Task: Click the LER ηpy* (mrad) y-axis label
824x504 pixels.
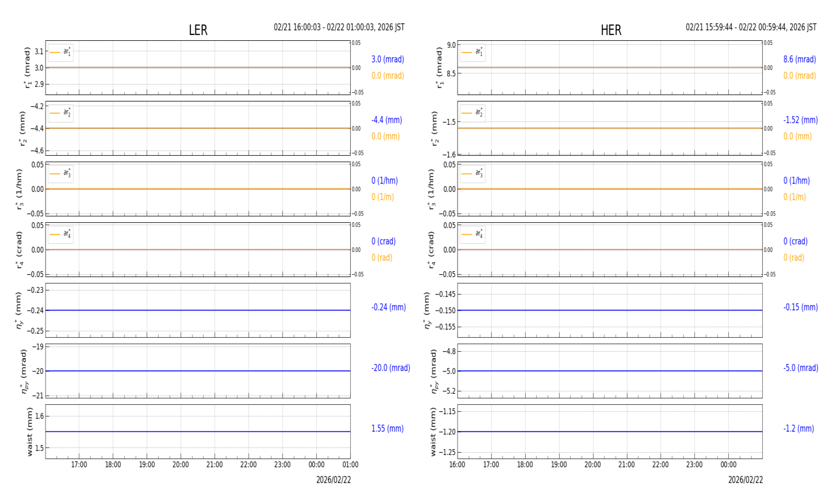Action: click(24, 371)
